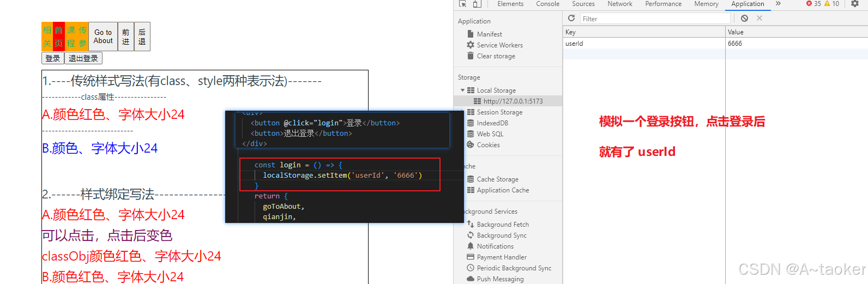Collapse the Local Storage expander arrow
This screenshot has width=868, height=284.
[462, 90]
